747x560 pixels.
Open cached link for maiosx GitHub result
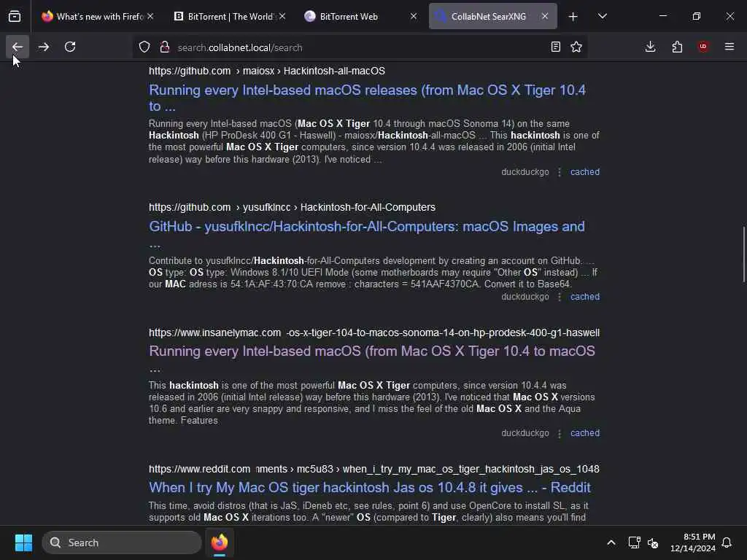(585, 172)
